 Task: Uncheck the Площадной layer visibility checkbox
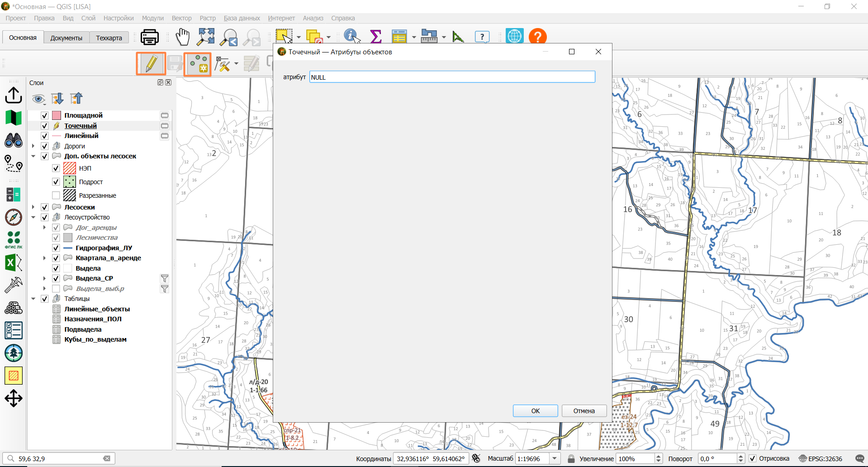(45, 115)
